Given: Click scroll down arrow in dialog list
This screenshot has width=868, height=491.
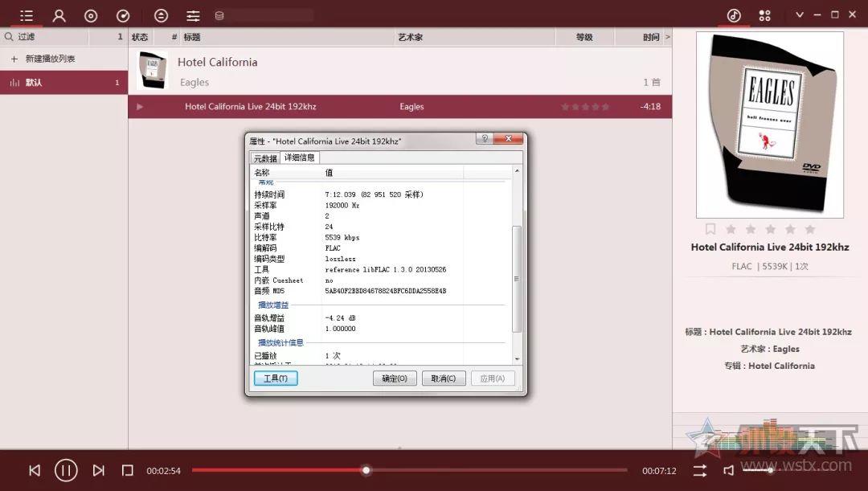Looking at the screenshot, I should [517, 359].
